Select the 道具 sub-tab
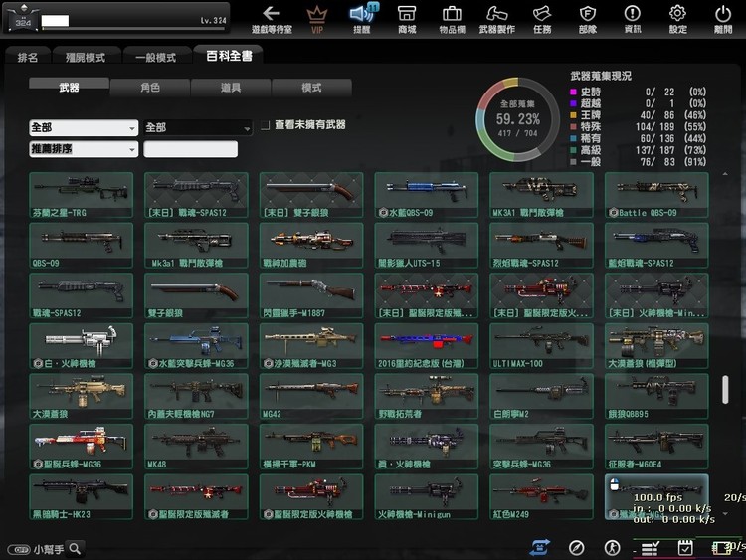The width and height of the screenshot is (746, 560). [x=231, y=88]
